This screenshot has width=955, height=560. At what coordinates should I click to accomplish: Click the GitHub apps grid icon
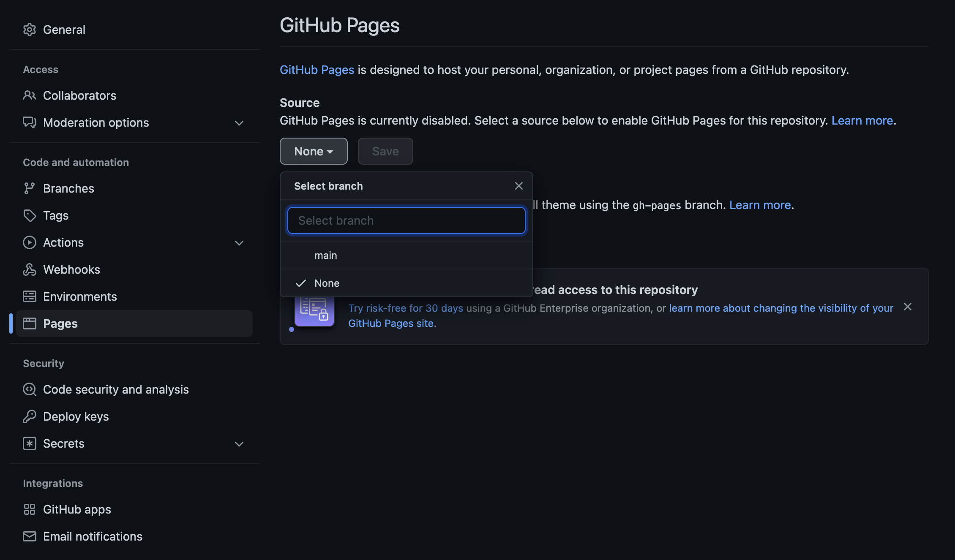click(x=30, y=509)
